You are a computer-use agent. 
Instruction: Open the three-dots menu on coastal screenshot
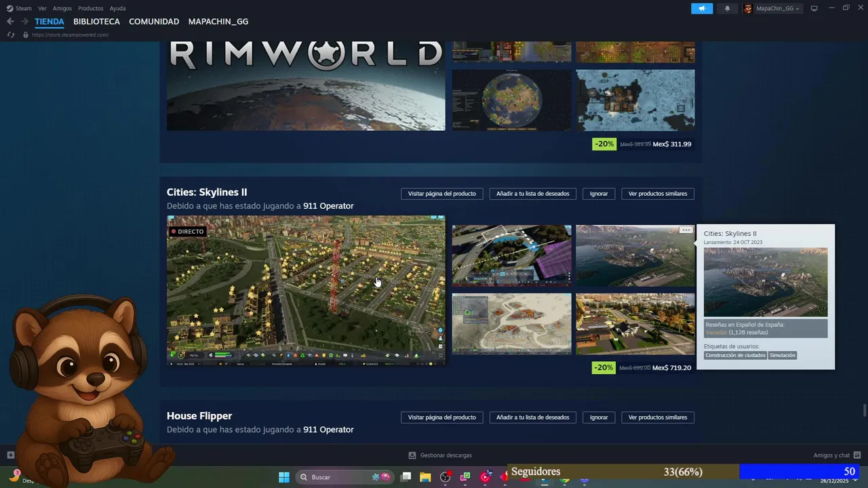pyautogui.click(x=686, y=230)
